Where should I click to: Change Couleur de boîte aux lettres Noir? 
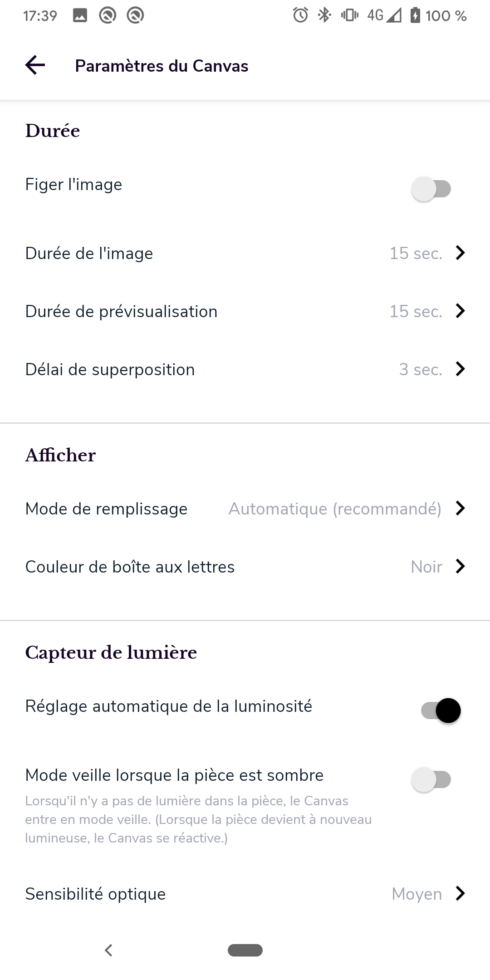pos(426,567)
